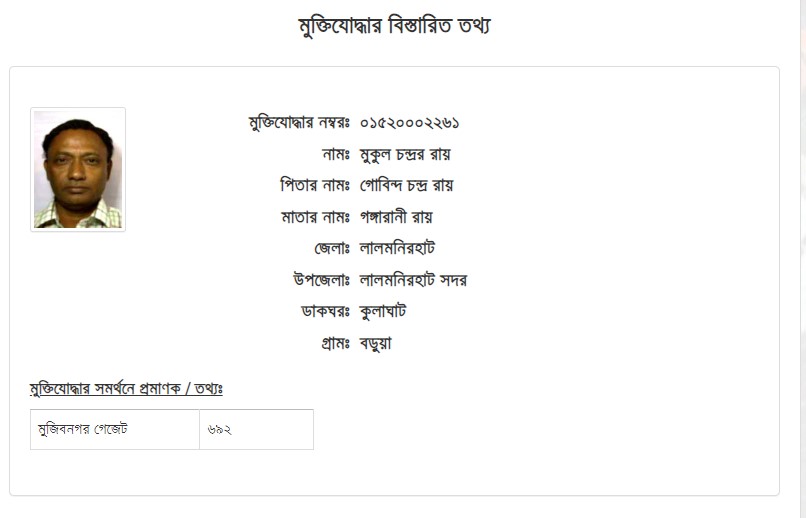Click the village value বড়ুয়া
Viewport: 806px width, 518px height.
click(375, 343)
